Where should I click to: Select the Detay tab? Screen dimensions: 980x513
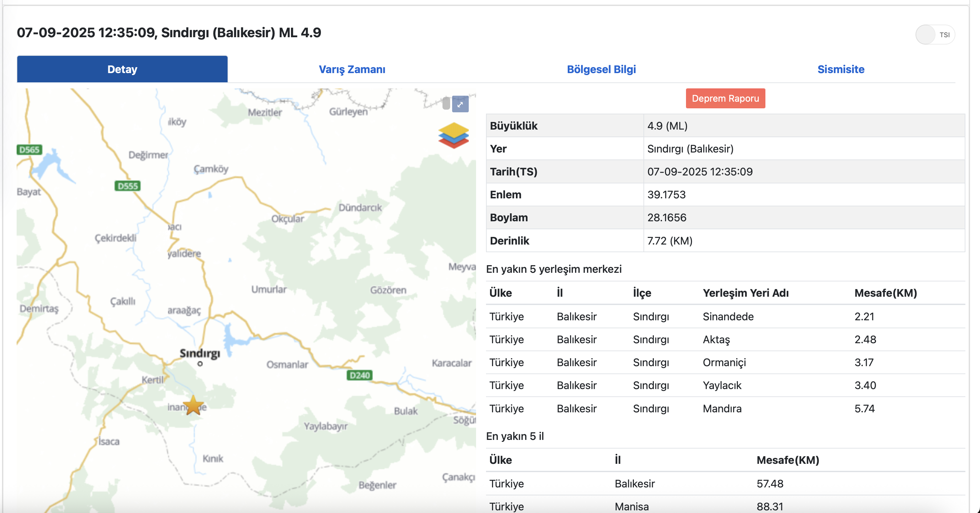pos(122,69)
